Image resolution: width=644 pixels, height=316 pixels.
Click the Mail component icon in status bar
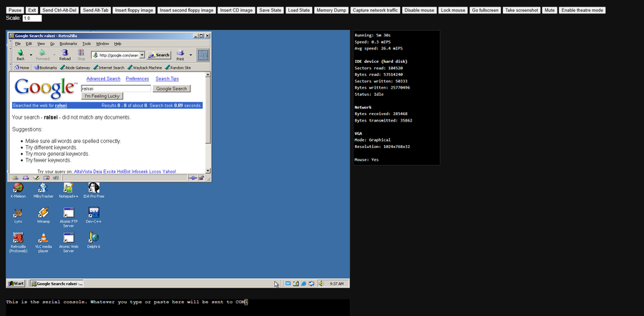26,178
